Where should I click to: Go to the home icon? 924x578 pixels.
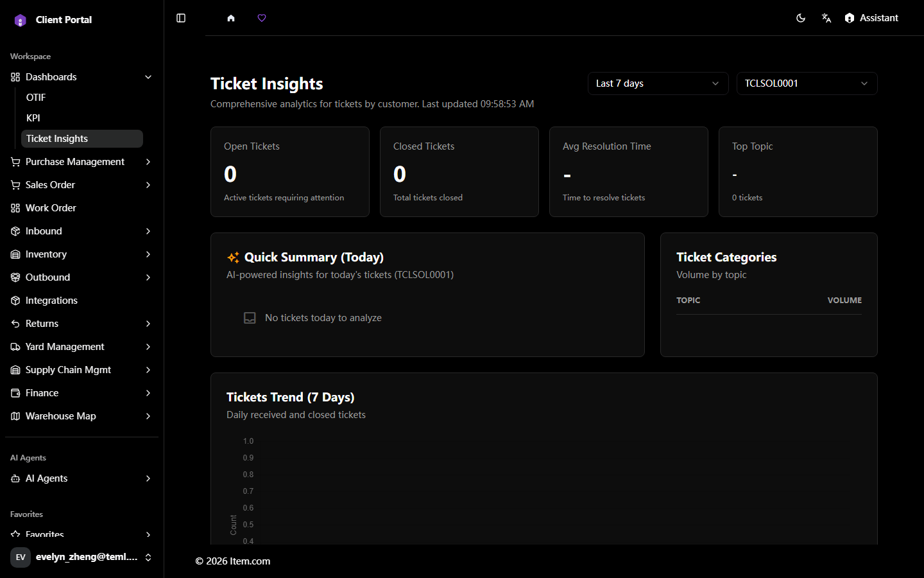pyautogui.click(x=231, y=18)
